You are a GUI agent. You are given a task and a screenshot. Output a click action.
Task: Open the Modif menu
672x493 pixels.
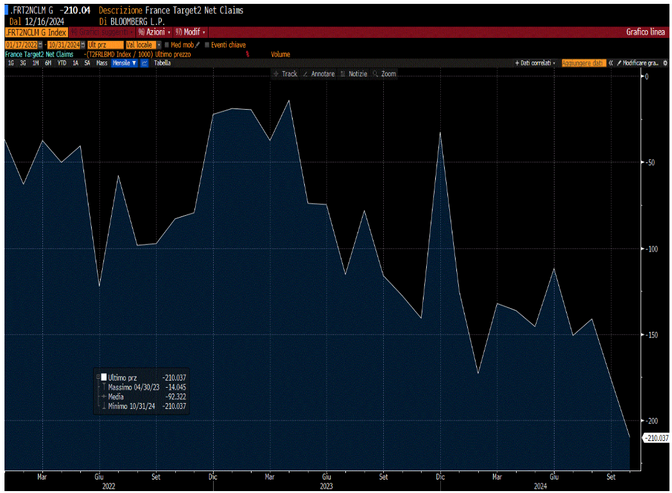point(192,32)
